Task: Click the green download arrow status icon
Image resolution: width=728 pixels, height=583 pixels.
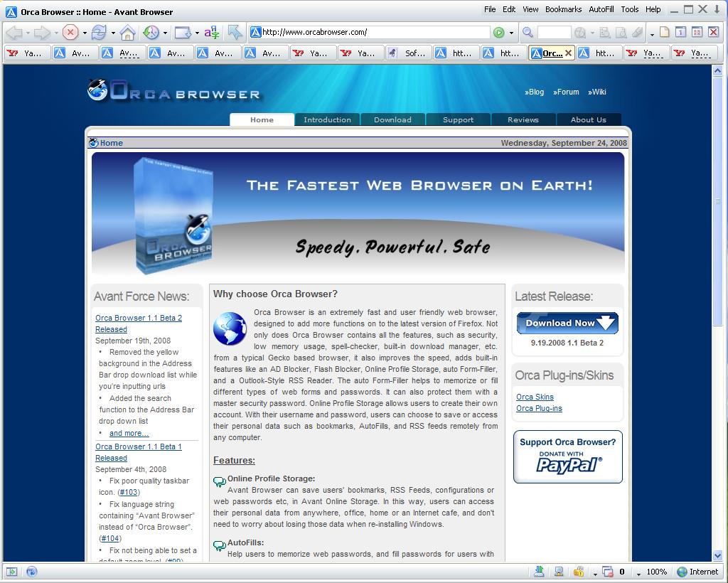Action: point(540,572)
